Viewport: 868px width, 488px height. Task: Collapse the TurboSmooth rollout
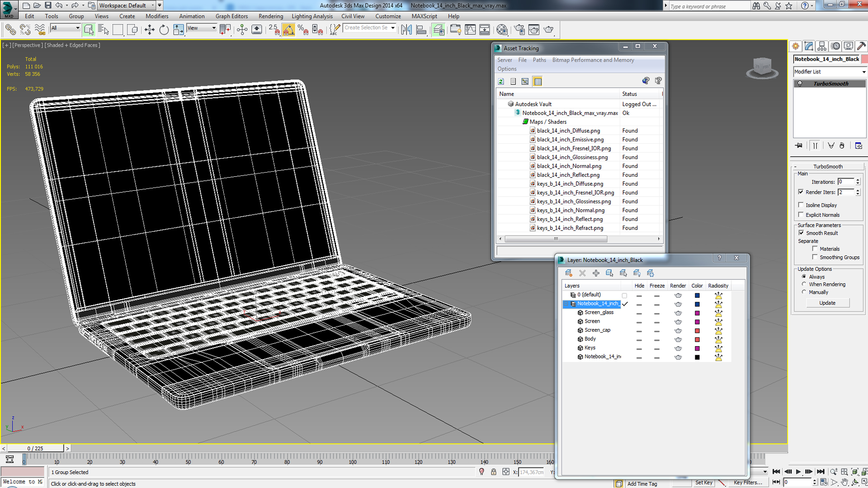[796, 166]
